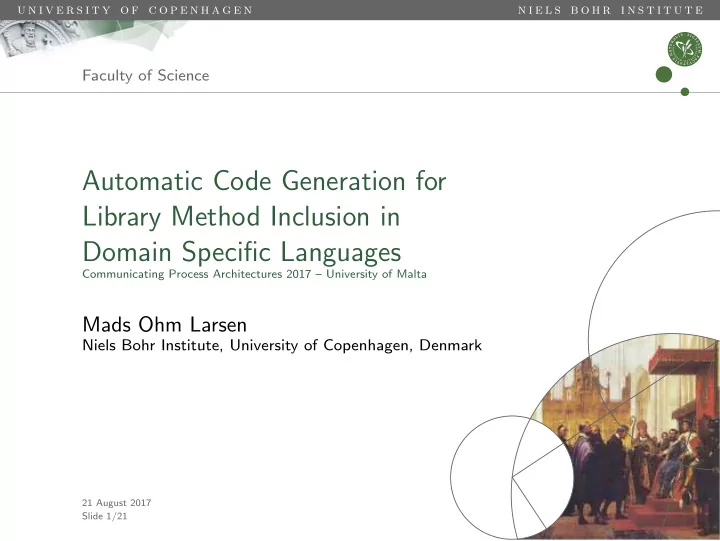The width and height of the screenshot is (720, 541).
Task: Click the "Faculty of Science" label
Action: tap(146, 75)
